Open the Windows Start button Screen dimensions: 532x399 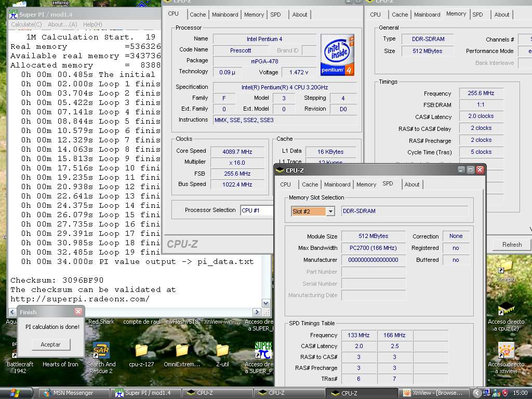16,393
